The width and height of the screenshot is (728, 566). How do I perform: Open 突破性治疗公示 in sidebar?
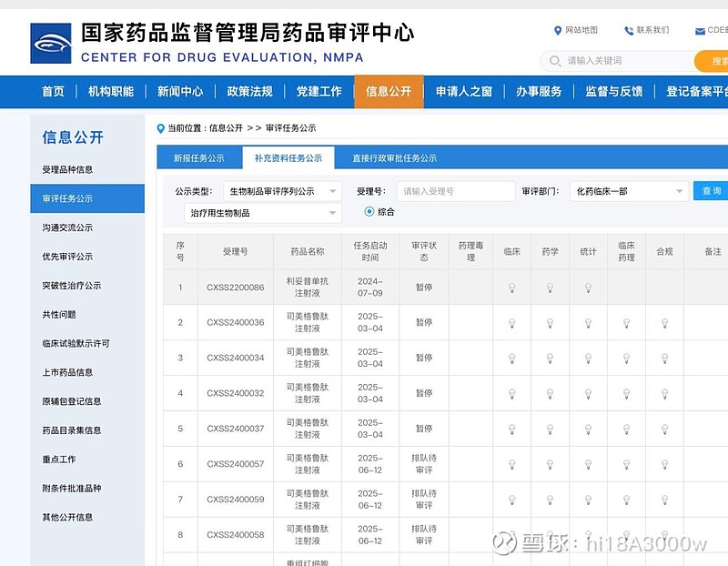pos(72,286)
